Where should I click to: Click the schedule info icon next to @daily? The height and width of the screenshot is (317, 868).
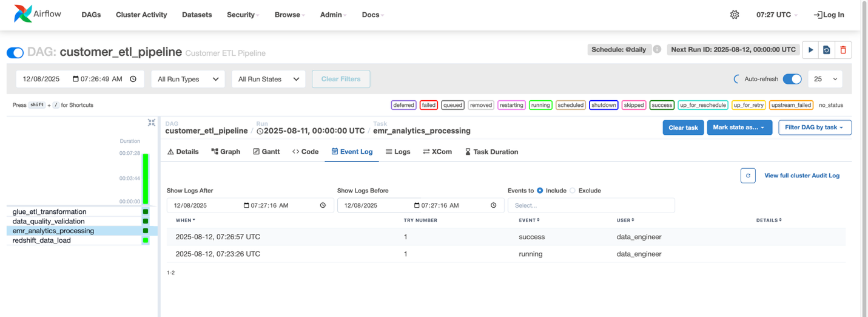657,49
